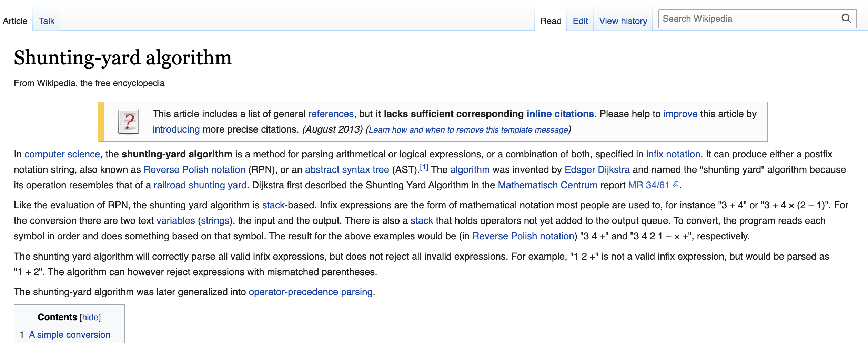This screenshot has height=343, width=868.
Task: Click the introducing link in the notice
Action: tap(176, 129)
